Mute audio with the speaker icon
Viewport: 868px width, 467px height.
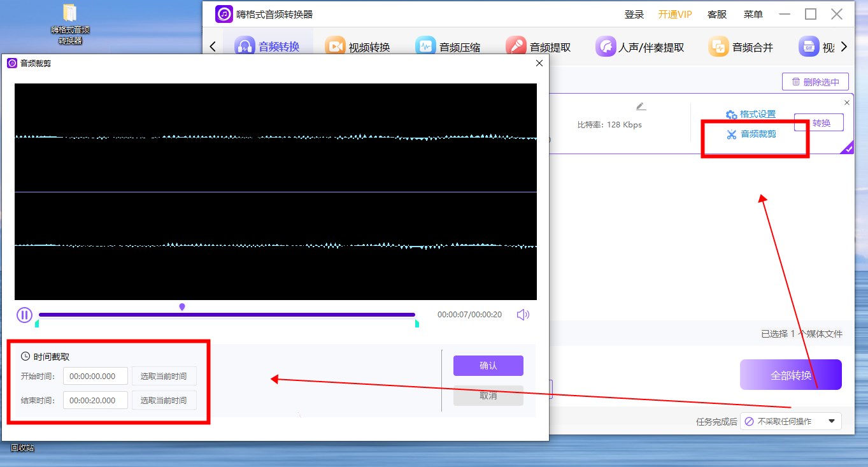pyautogui.click(x=523, y=315)
